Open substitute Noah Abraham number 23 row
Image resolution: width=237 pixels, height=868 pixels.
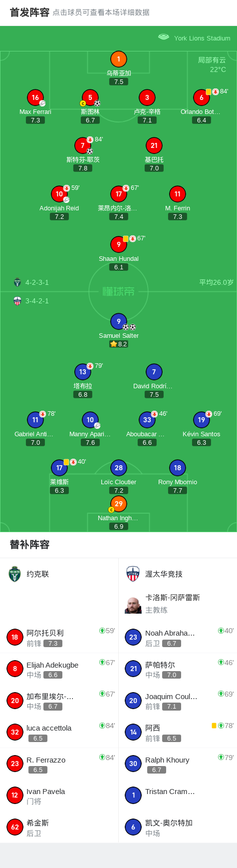click(178, 637)
